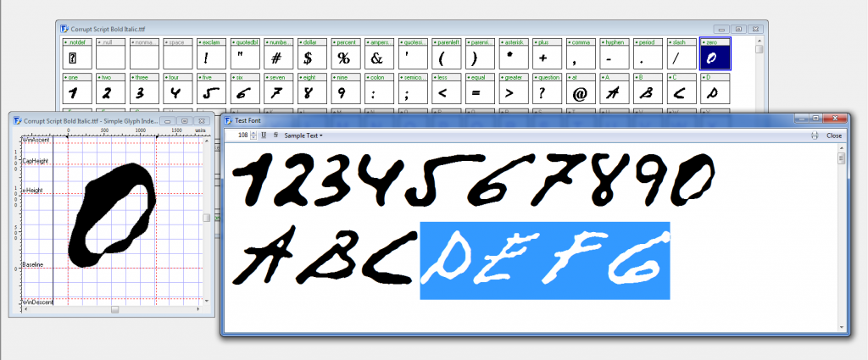The width and height of the screenshot is (868, 360).
Task: Select the period glyph cell
Action: (x=648, y=53)
